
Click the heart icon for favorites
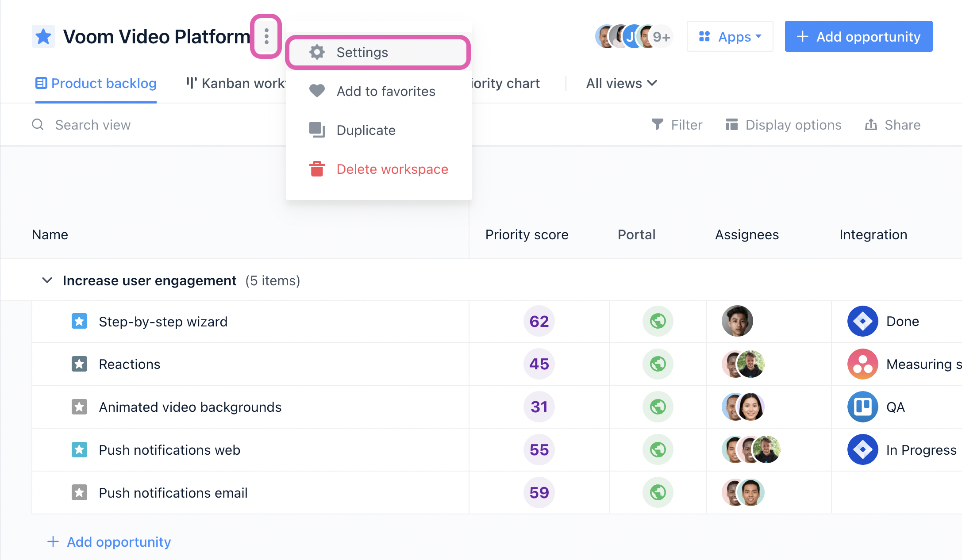[x=317, y=91]
